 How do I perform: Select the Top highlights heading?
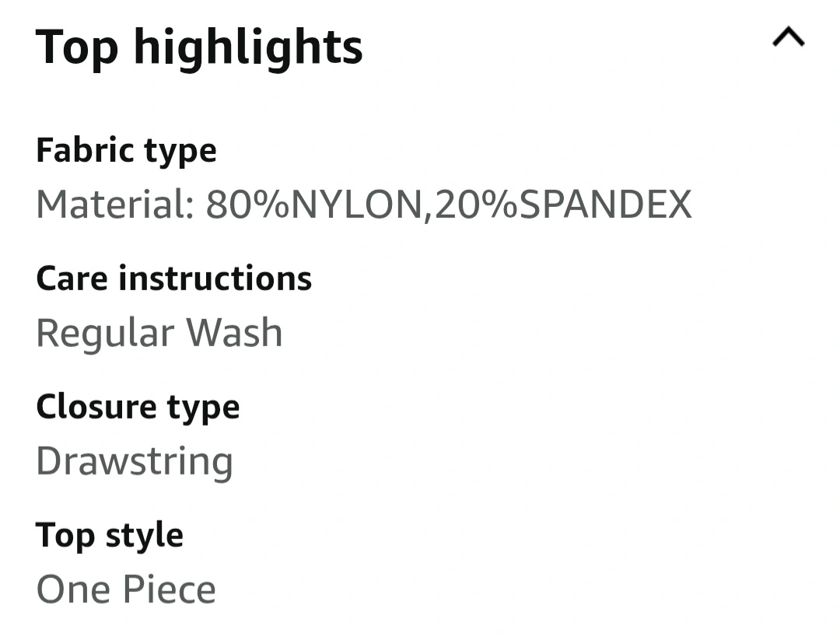[199, 48]
